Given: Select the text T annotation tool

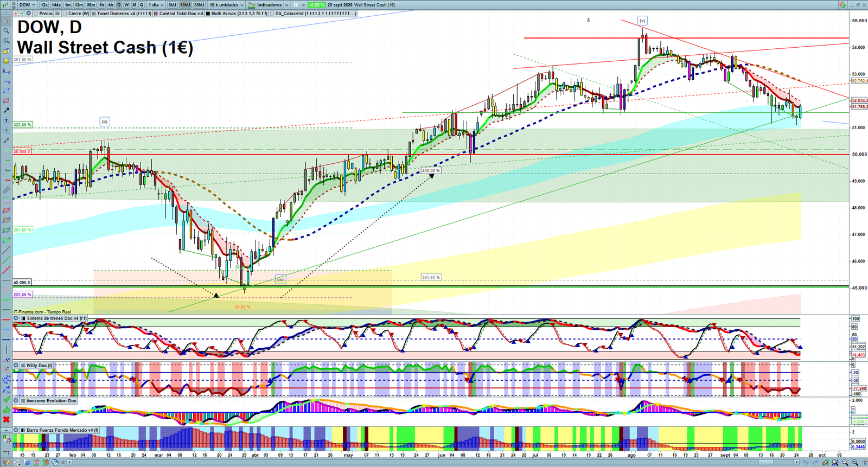Looking at the screenshot, I should tap(6, 120).
